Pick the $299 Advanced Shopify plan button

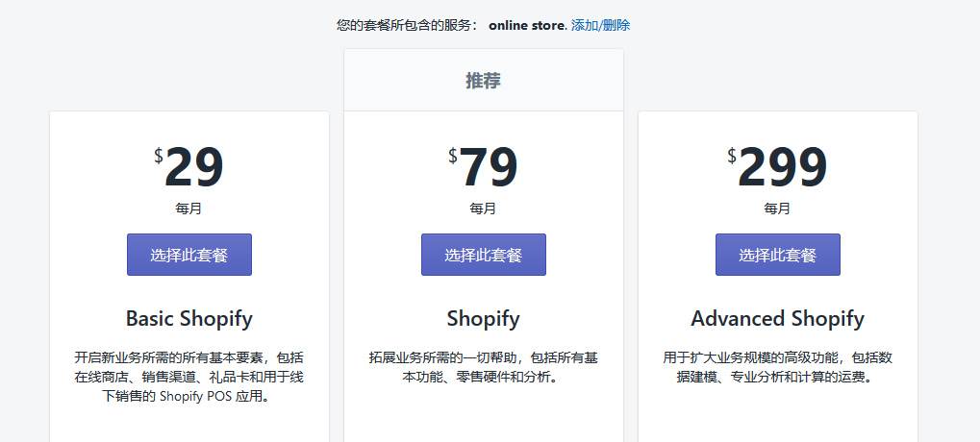click(778, 255)
